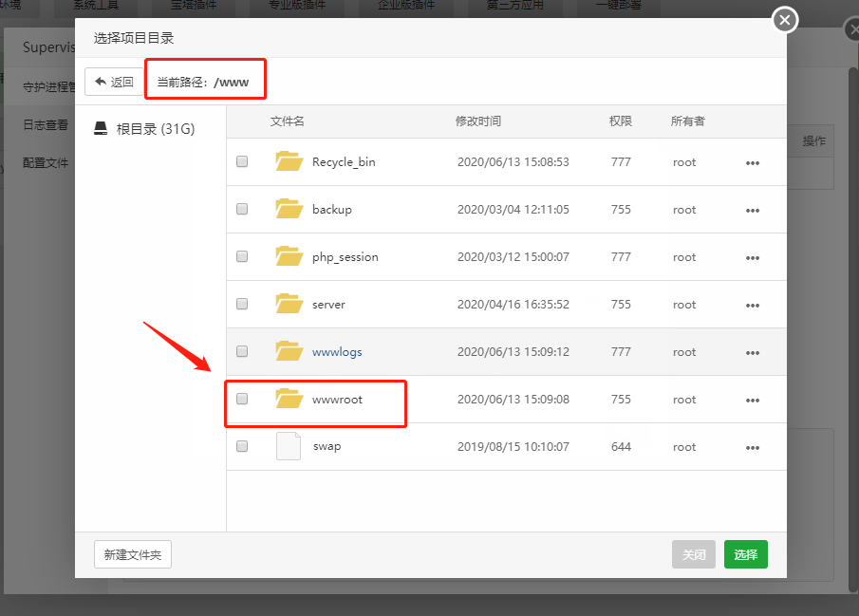
Task: Tick the swap file checkbox
Action: point(242,446)
